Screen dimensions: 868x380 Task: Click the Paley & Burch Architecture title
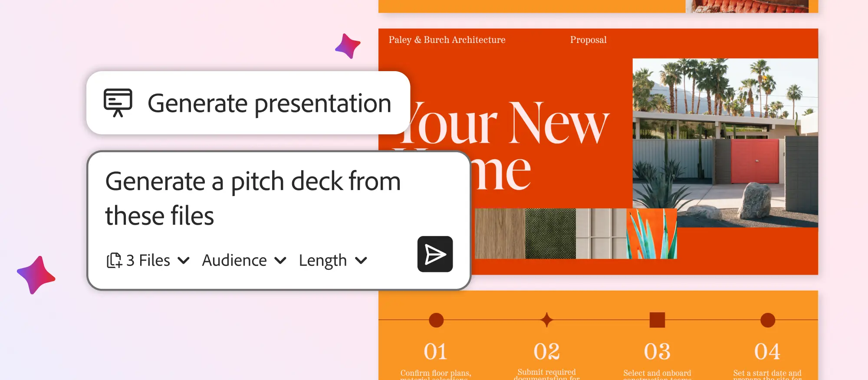tap(447, 40)
